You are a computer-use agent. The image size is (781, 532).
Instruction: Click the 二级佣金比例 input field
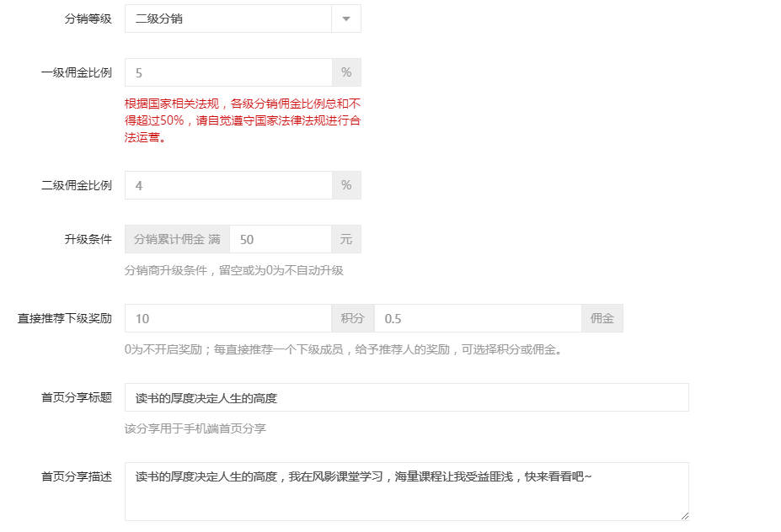click(228, 186)
